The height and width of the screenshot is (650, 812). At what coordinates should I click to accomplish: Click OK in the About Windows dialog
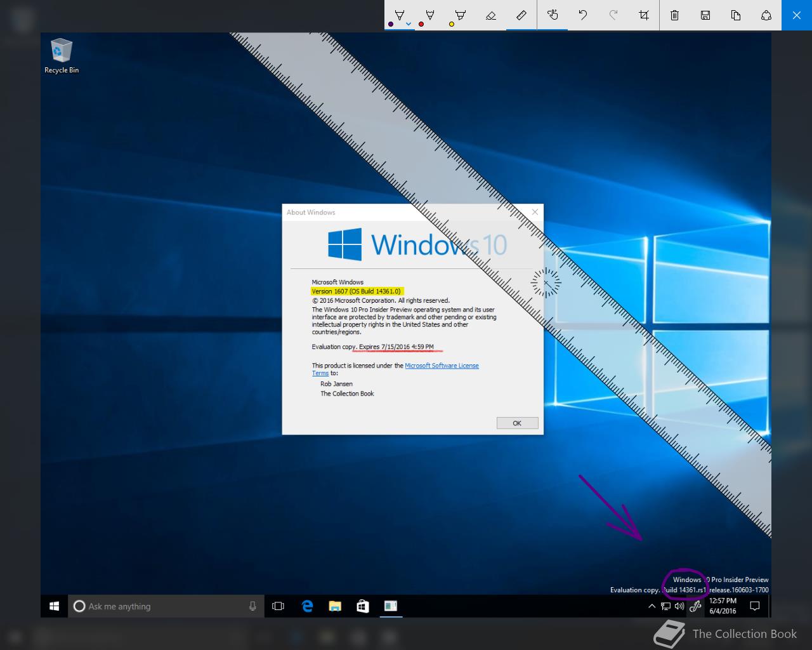(x=517, y=423)
